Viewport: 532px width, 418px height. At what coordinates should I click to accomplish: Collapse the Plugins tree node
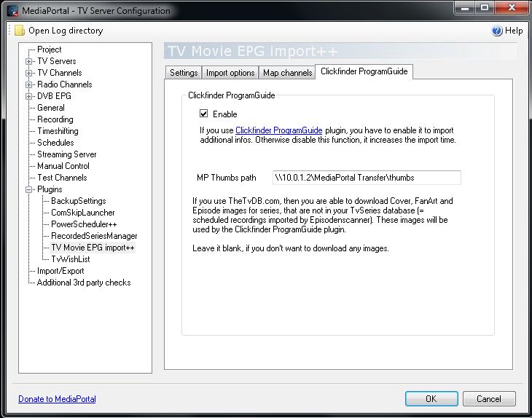(x=29, y=189)
